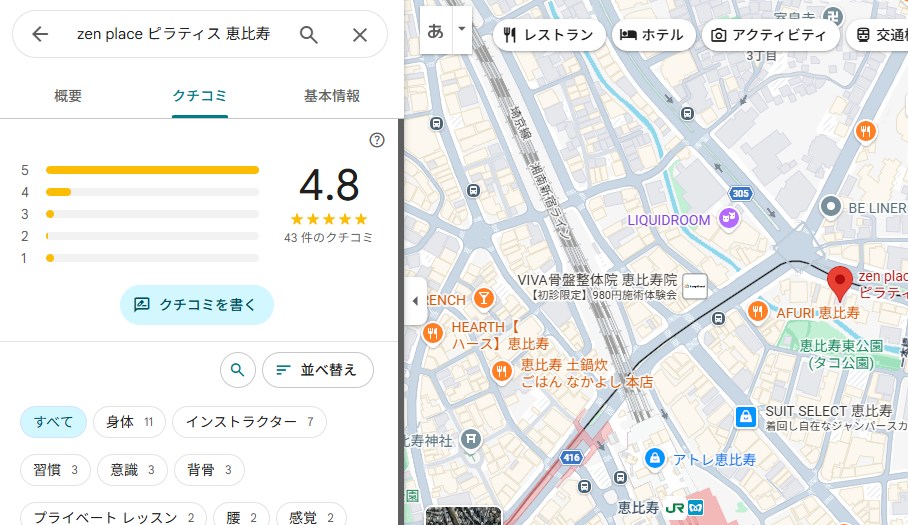Clear the search with the X icon
This screenshot has height=525, width=908.
click(x=360, y=35)
